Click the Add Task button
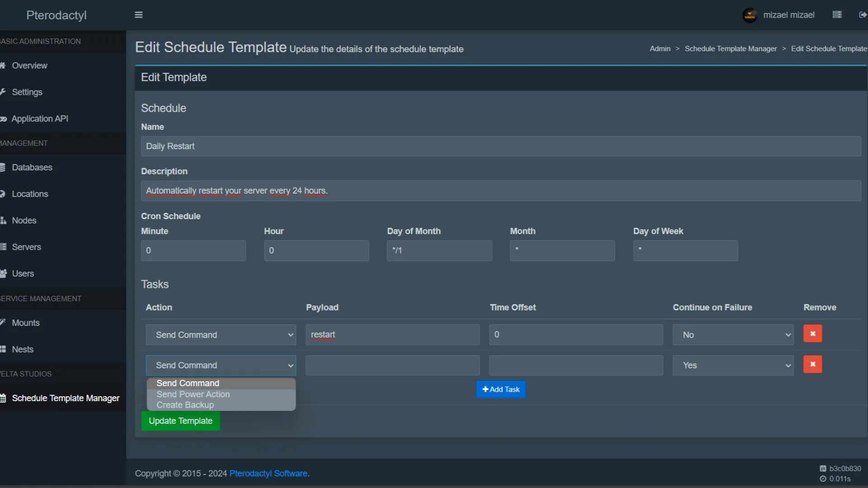Image resolution: width=868 pixels, height=488 pixels. coord(501,389)
